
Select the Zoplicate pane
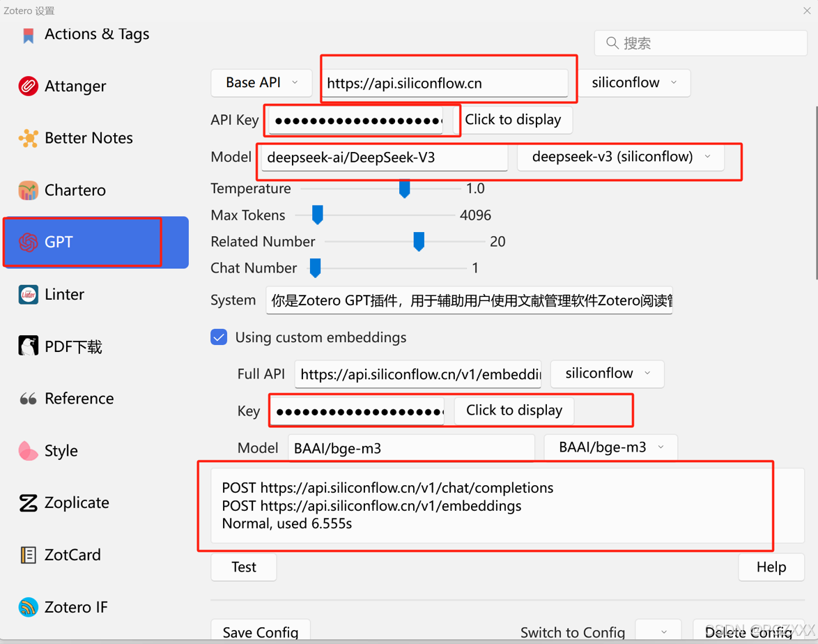96,503
